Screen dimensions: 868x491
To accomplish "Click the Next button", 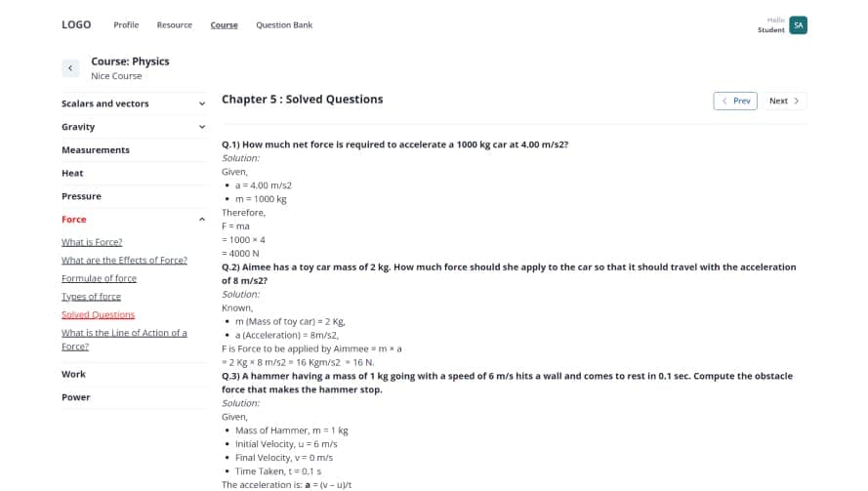I will point(784,101).
